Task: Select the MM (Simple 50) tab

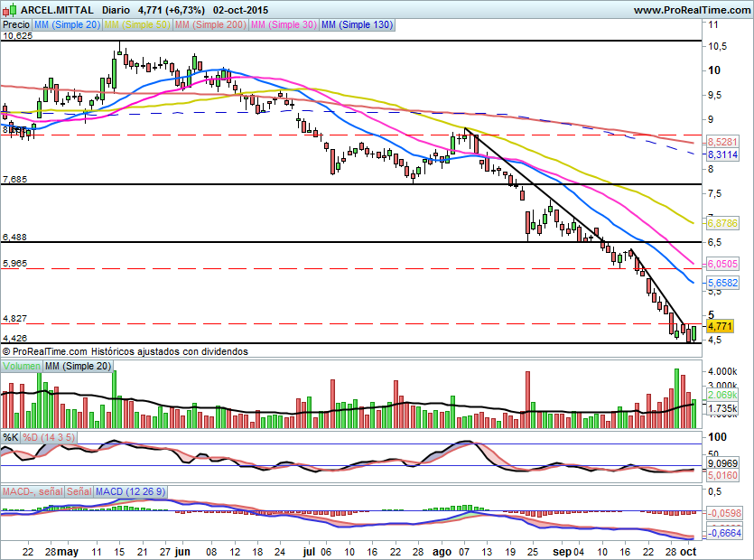Action: (137, 24)
